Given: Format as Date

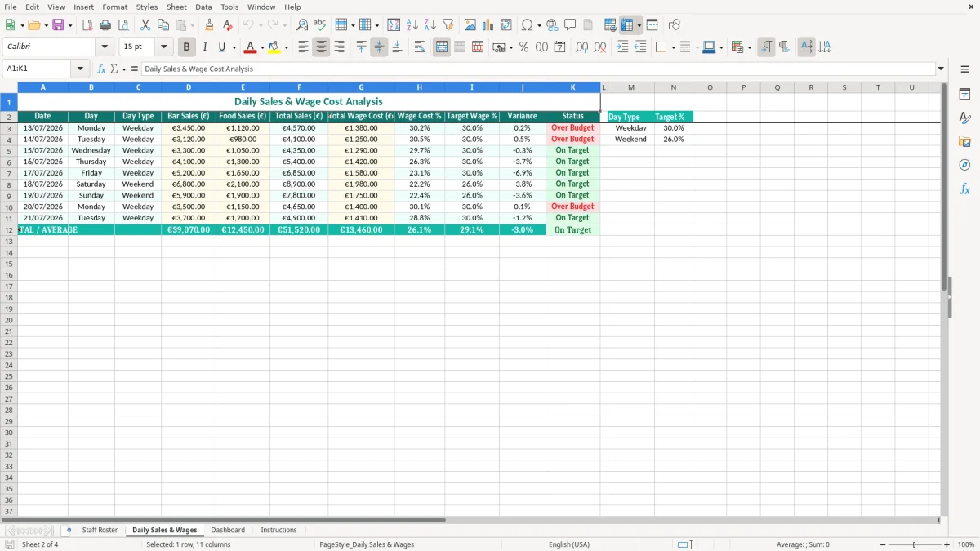Looking at the screenshot, I should click(x=559, y=47).
